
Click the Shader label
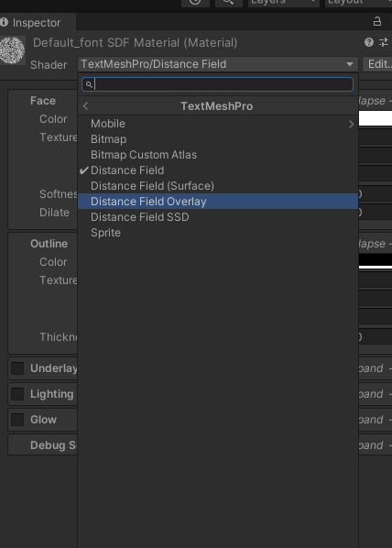(x=49, y=65)
